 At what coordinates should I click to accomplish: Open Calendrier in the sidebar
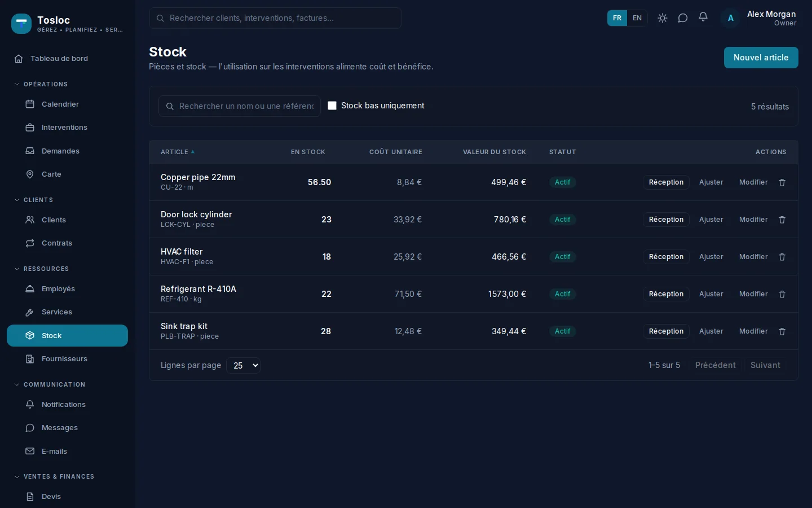coord(67,104)
